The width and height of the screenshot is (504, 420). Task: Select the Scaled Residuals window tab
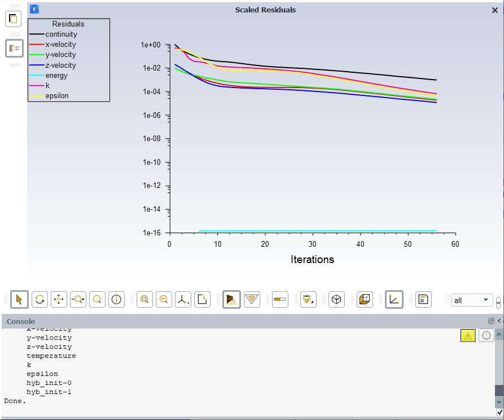(x=265, y=10)
